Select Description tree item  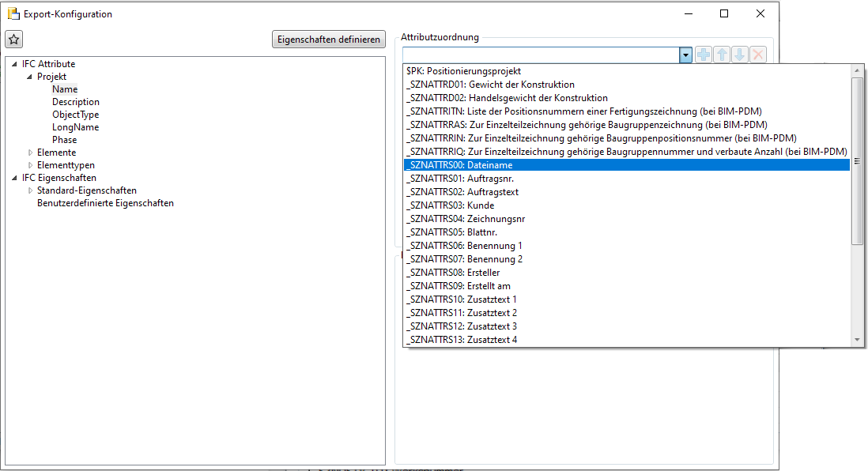76,102
